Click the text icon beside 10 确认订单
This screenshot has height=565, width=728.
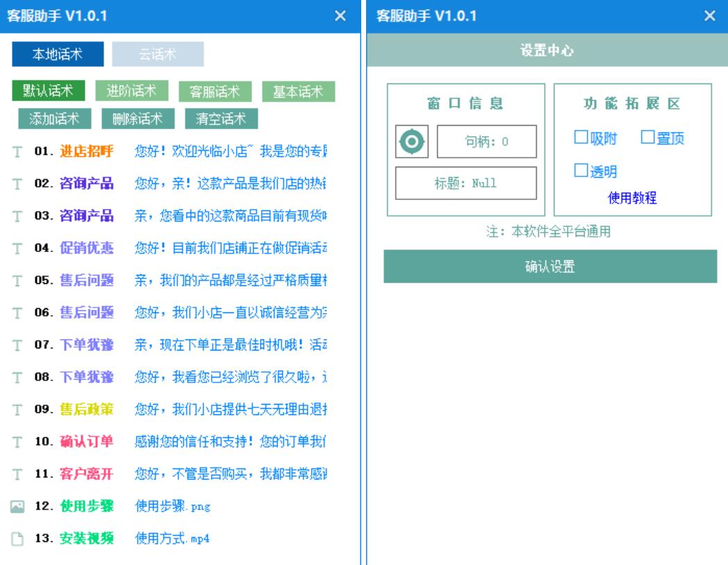17,442
